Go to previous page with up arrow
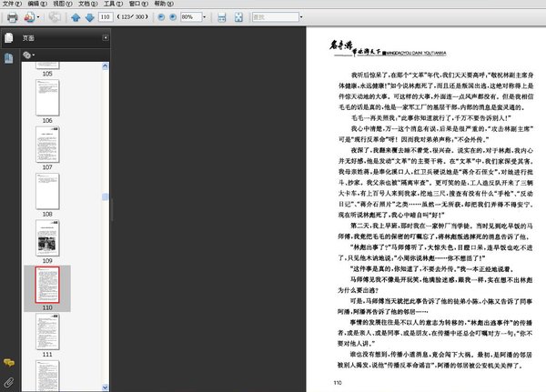 click(x=76, y=17)
